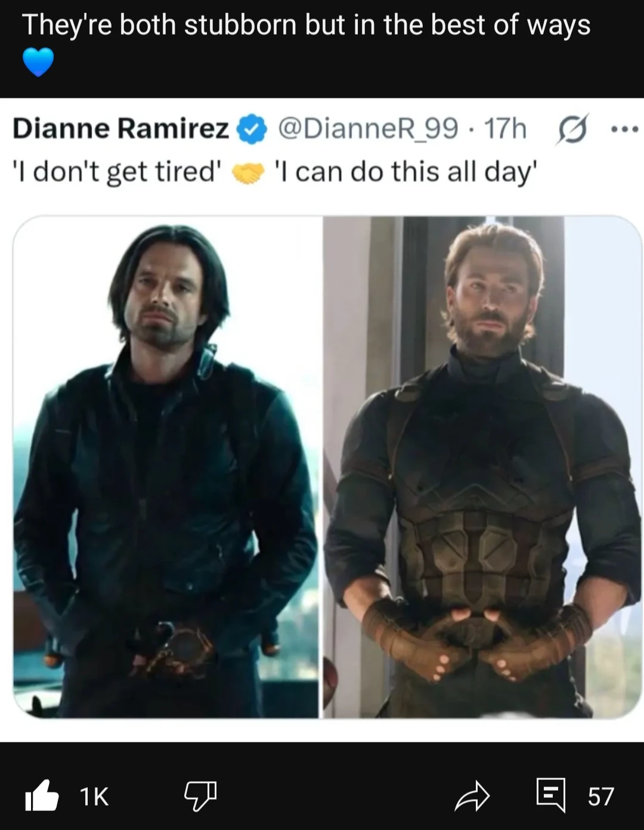The image size is (644, 830).
Task: Tap the blue heart emoji
Action: 38,63
